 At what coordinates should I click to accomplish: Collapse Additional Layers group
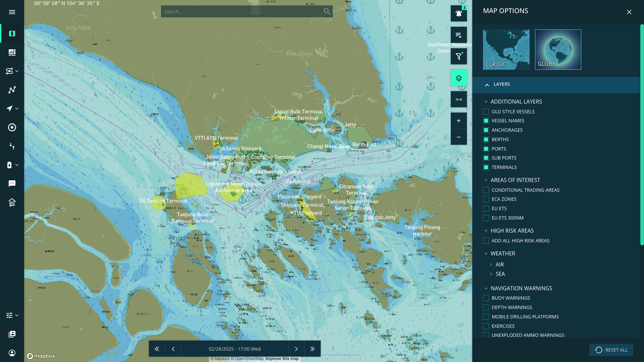pos(486,102)
